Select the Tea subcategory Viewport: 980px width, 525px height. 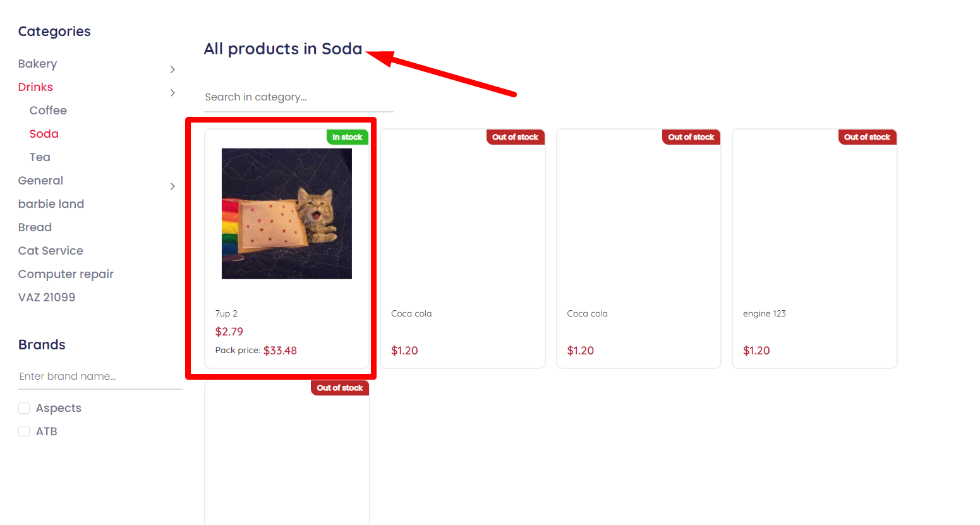[40, 157]
